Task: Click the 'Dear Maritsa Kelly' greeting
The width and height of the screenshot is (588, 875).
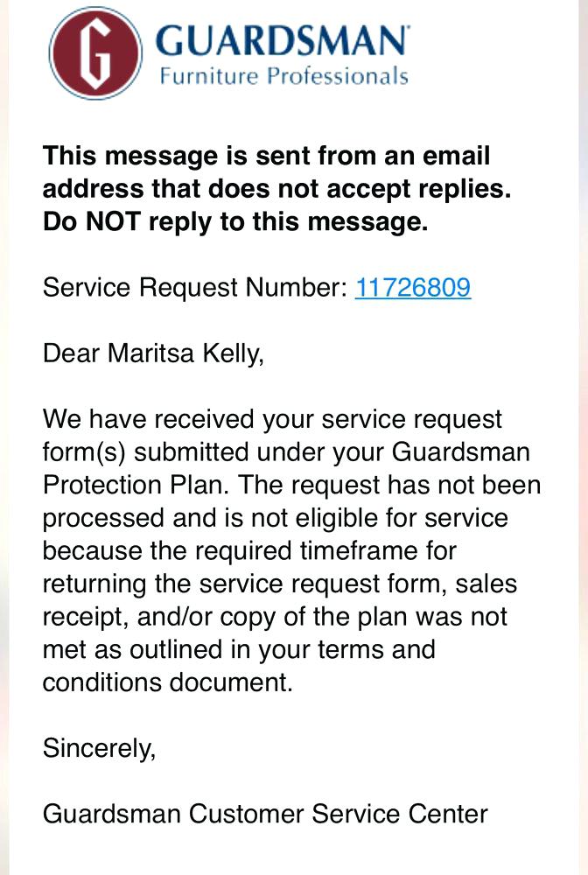Action: pos(153,353)
